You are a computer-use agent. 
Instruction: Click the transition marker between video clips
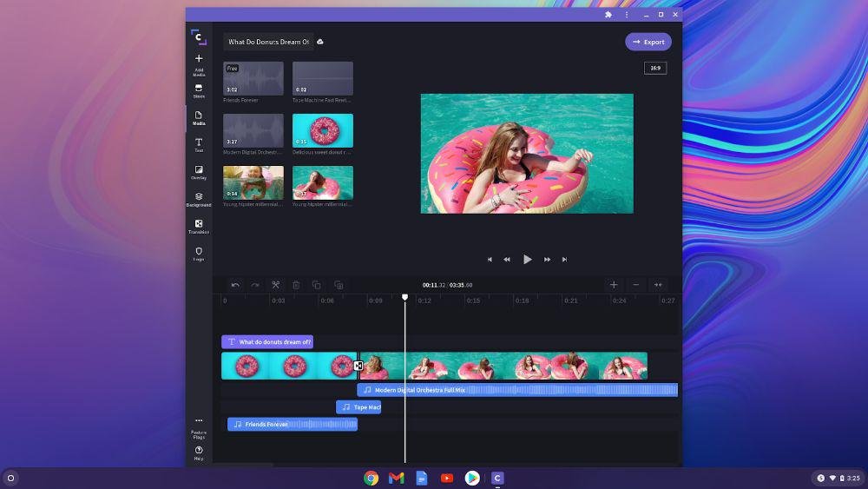point(358,366)
